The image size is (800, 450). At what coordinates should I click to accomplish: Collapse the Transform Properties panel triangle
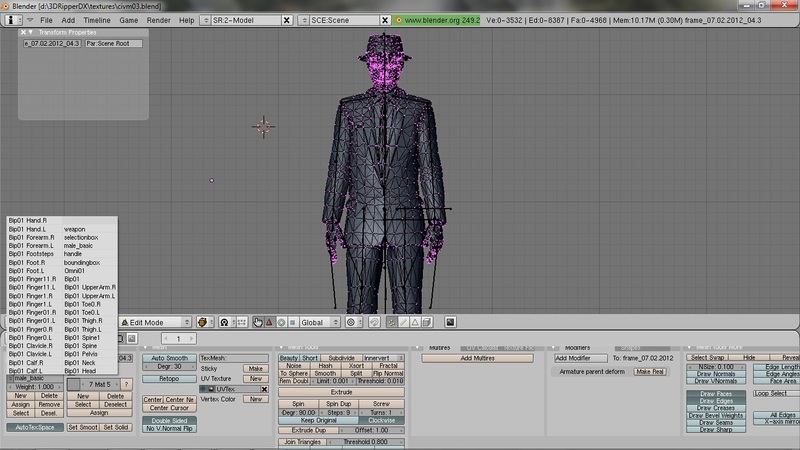pyautogui.click(x=31, y=32)
